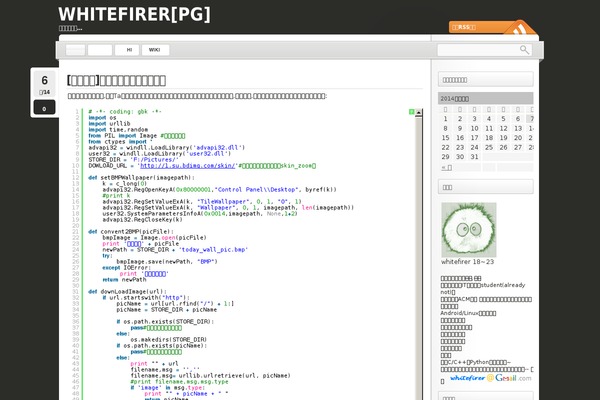600x400 pixels.
Task: Click code line 'import urllib'
Action: [x=109, y=124]
